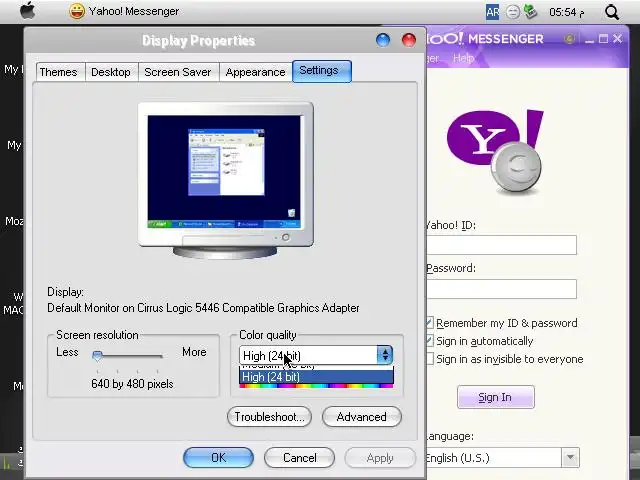640x480 pixels.
Task: Open Advanced display settings
Action: click(x=362, y=417)
